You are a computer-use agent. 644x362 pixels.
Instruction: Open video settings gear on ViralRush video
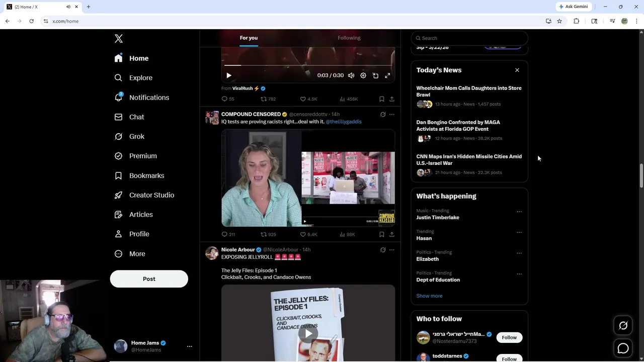click(363, 75)
